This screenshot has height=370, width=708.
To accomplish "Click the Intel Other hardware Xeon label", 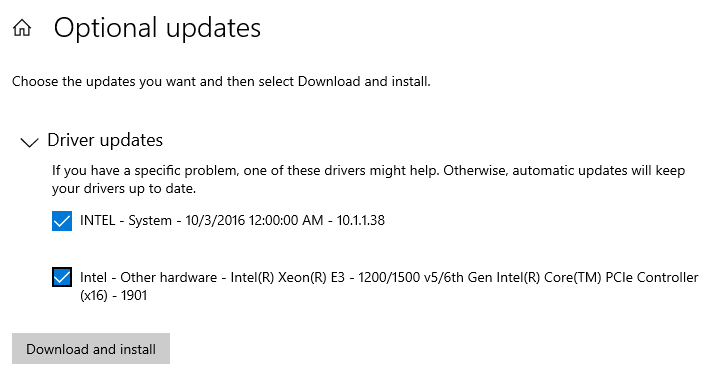I will point(389,286).
